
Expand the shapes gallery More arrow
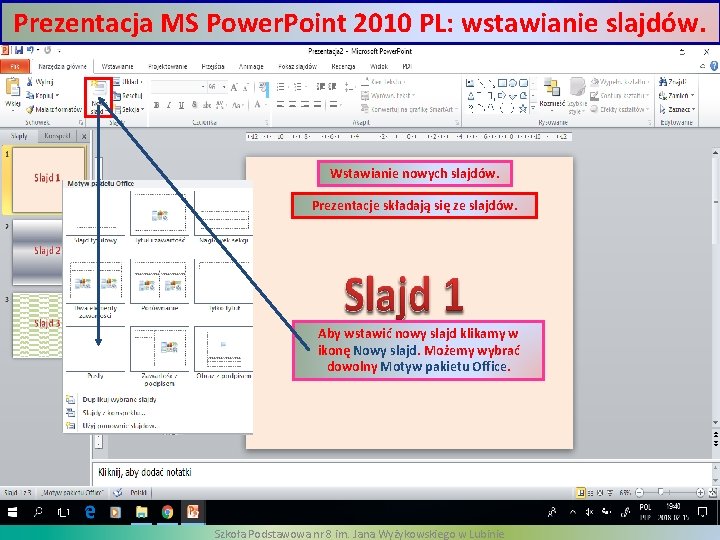tap(533, 109)
